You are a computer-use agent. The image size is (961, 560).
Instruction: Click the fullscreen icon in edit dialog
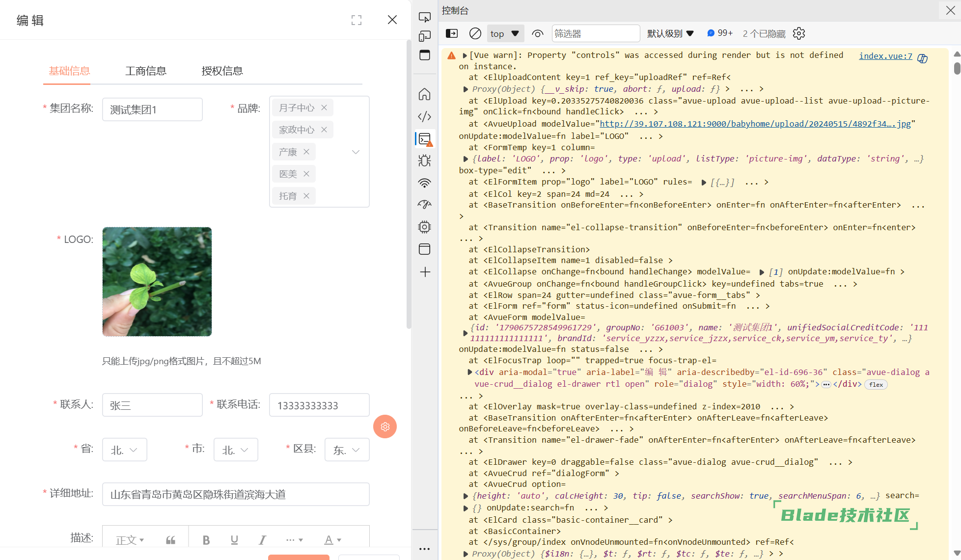(x=357, y=20)
